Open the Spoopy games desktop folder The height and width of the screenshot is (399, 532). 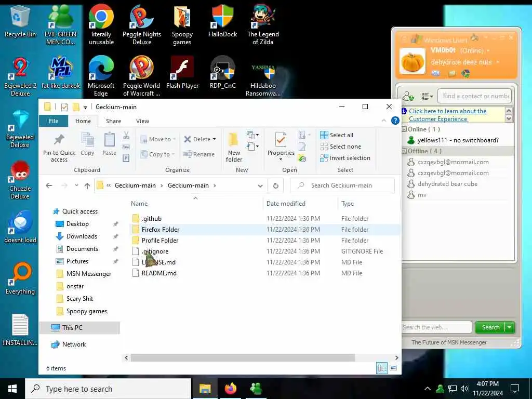tap(182, 25)
